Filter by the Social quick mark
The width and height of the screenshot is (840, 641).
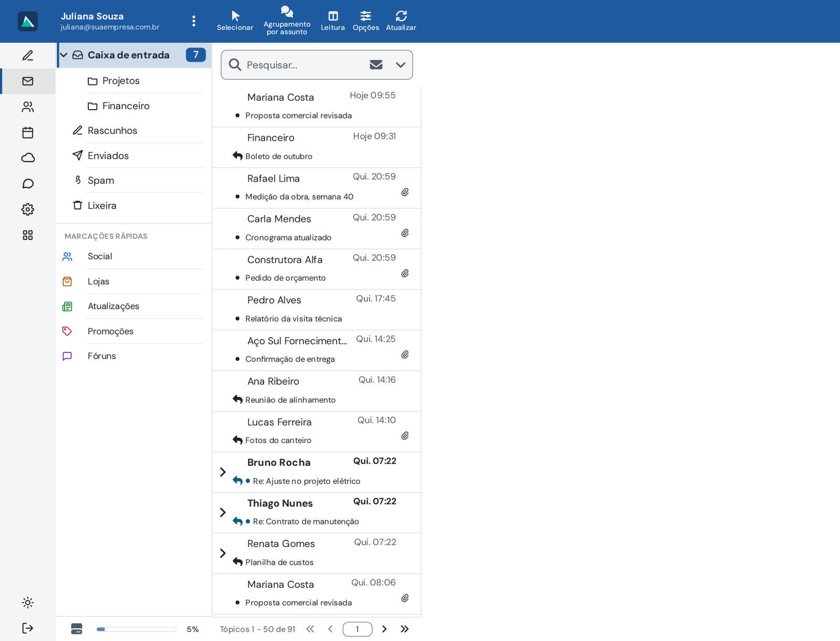[x=133, y=257]
